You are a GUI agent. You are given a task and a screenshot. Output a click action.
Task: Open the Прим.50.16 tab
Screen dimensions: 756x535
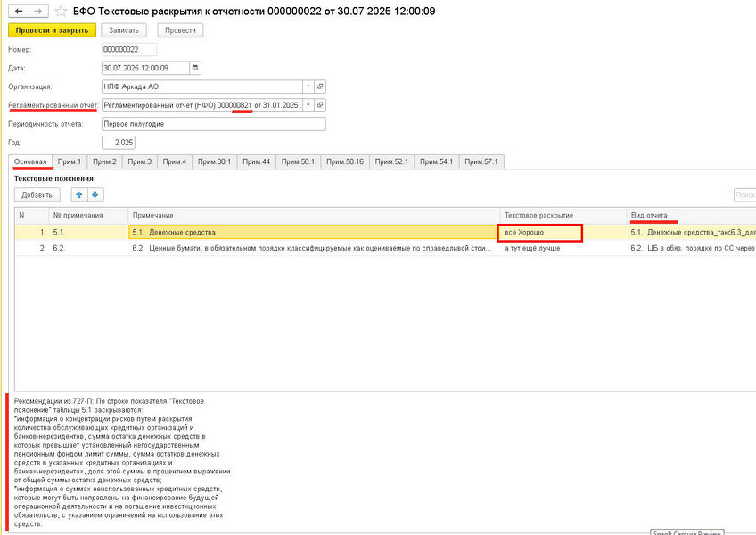pos(345,161)
